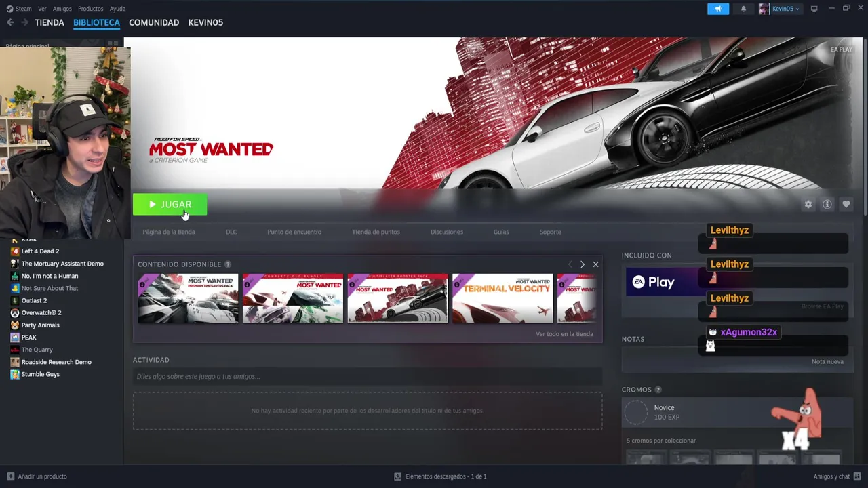Screen dimensions: 868x488
Task: Open the KEVIN05 profile tab
Action: (x=205, y=22)
